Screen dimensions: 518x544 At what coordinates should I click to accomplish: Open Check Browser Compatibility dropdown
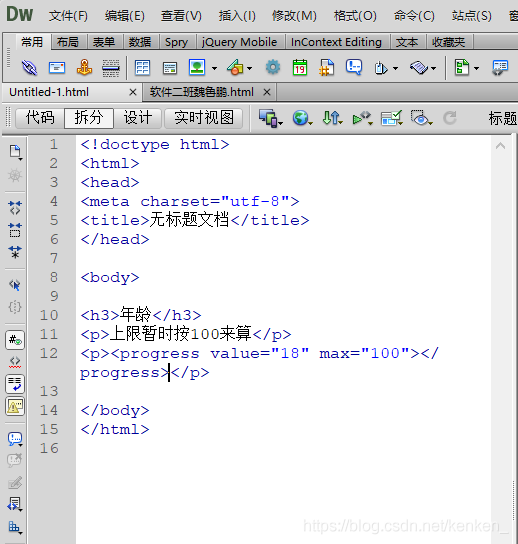click(392, 118)
